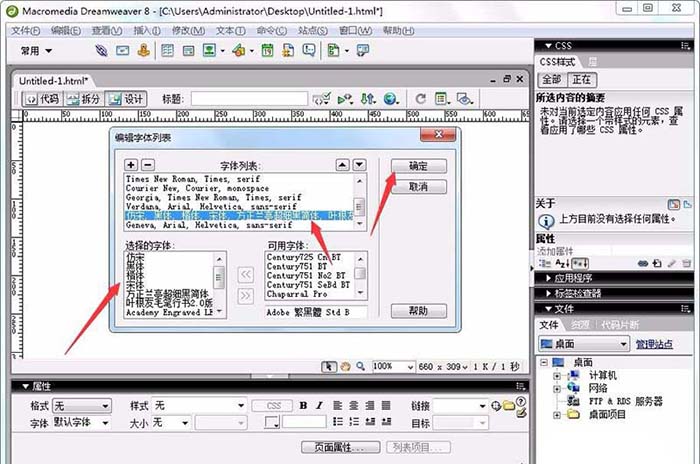Click the Media insert icon

239,50
